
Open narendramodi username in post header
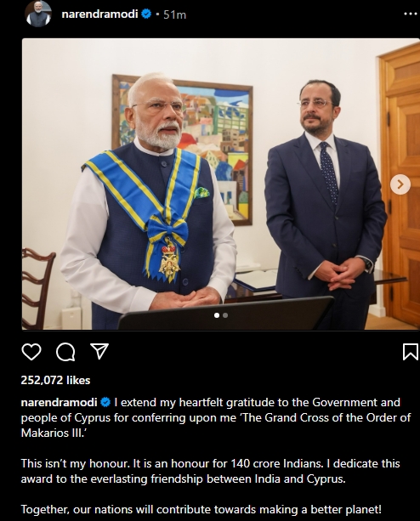pos(99,14)
